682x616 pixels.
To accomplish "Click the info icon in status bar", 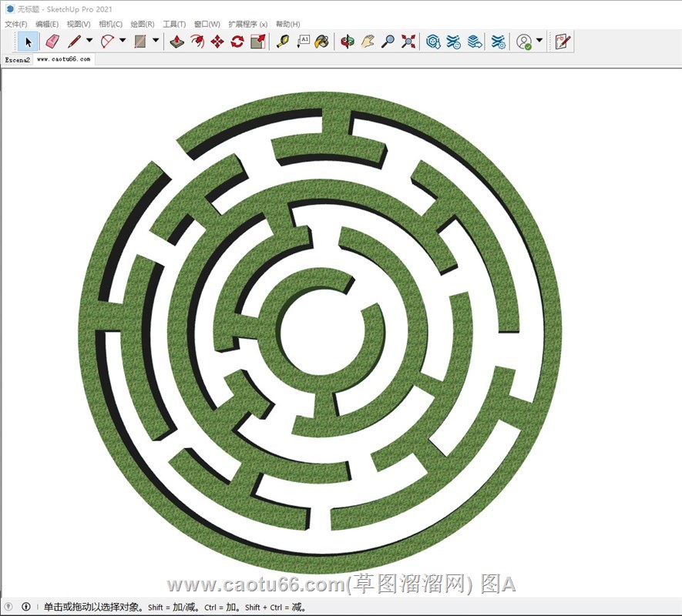I will pyautogui.click(x=26, y=607).
